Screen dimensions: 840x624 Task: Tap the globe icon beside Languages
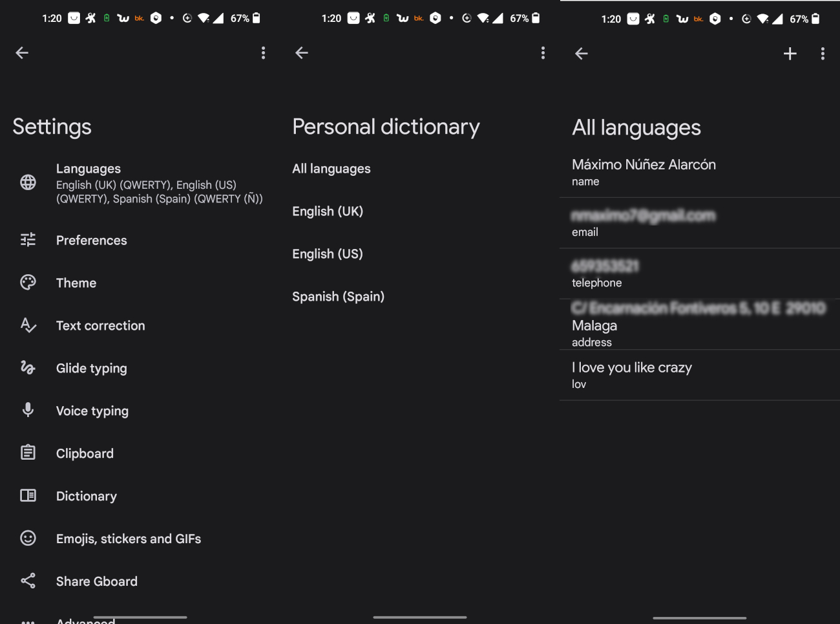point(28,183)
